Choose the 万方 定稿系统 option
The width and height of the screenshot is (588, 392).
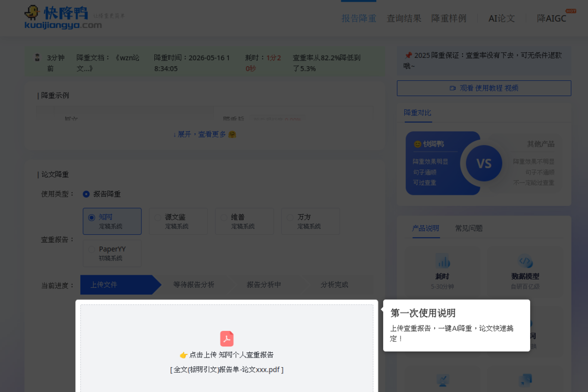pyautogui.click(x=311, y=221)
